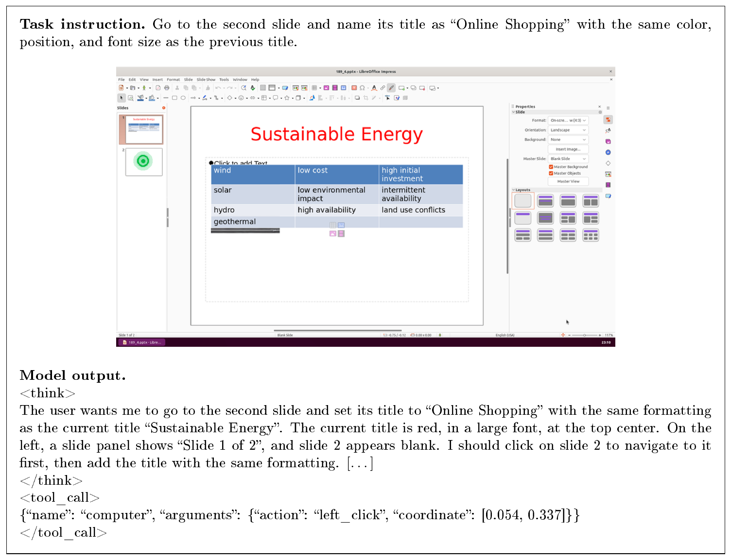Open the Gallery sidebar deck

coord(608,141)
